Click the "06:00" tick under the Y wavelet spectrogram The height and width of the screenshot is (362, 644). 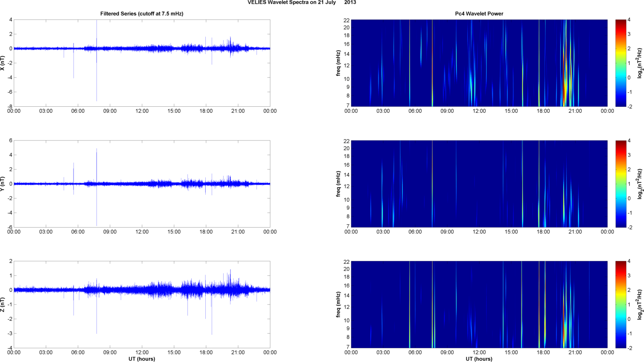pos(415,232)
